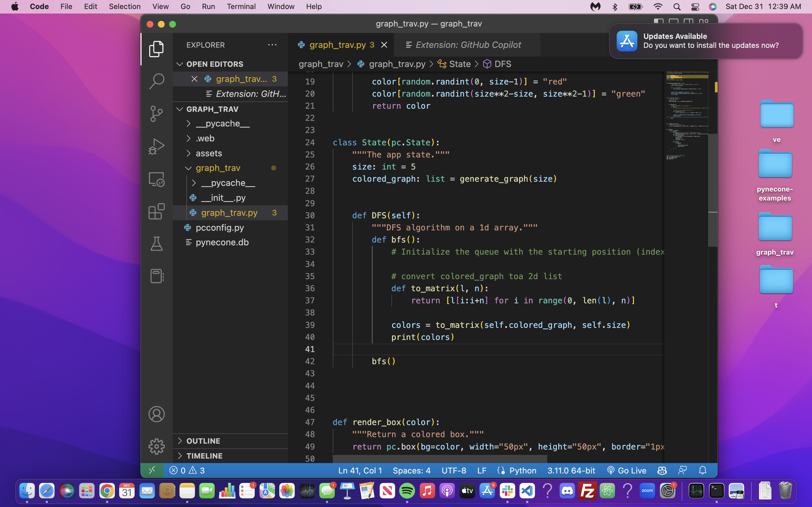Open the Accounts menu icon
Image resolution: width=812 pixels, height=507 pixels.
point(156,414)
